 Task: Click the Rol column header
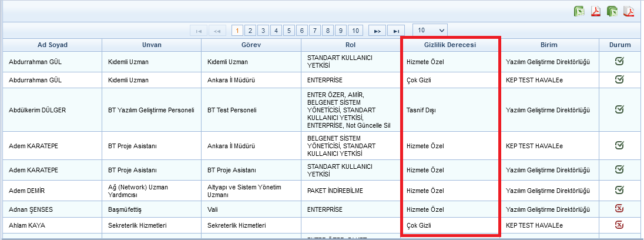(x=350, y=45)
